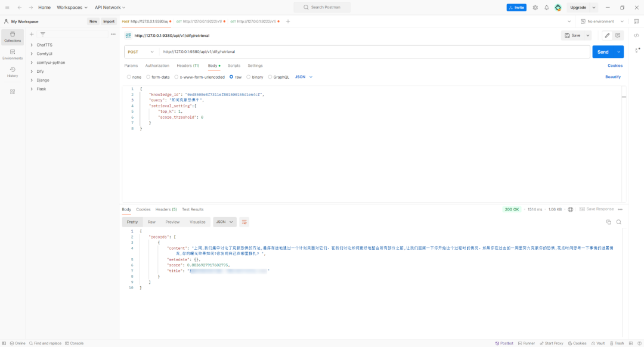Image resolution: width=644 pixels, height=347 pixels.
Task: Show response Raw view
Action: [151, 222]
